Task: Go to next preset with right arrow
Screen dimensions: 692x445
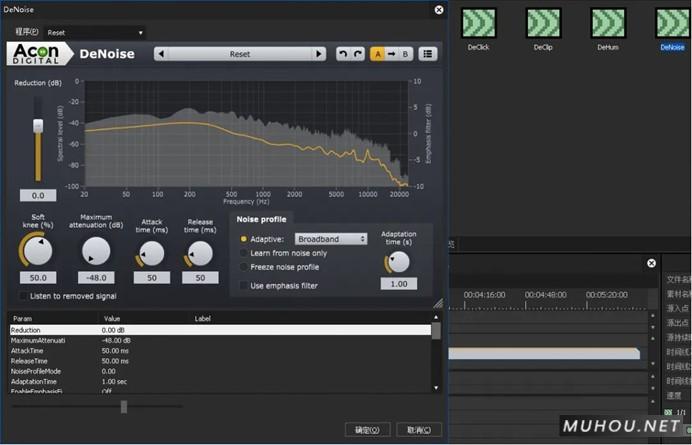Action: (319, 54)
